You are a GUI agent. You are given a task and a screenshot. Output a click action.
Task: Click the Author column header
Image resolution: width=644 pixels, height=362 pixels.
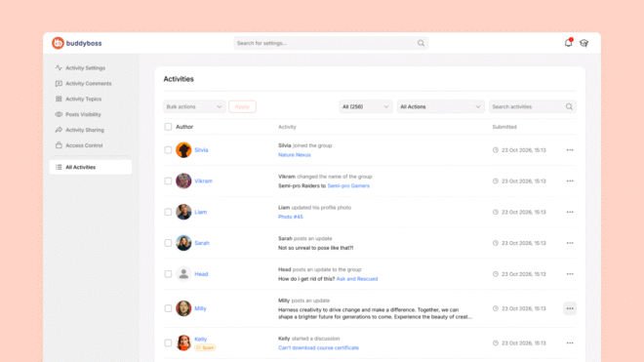tap(184, 127)
